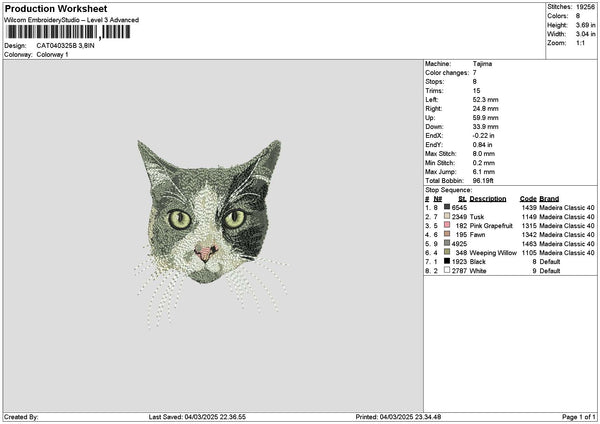The height and width of the screenshot is (424, 600).
Task: Click the St. column header
Action: (x=462, y=199)
